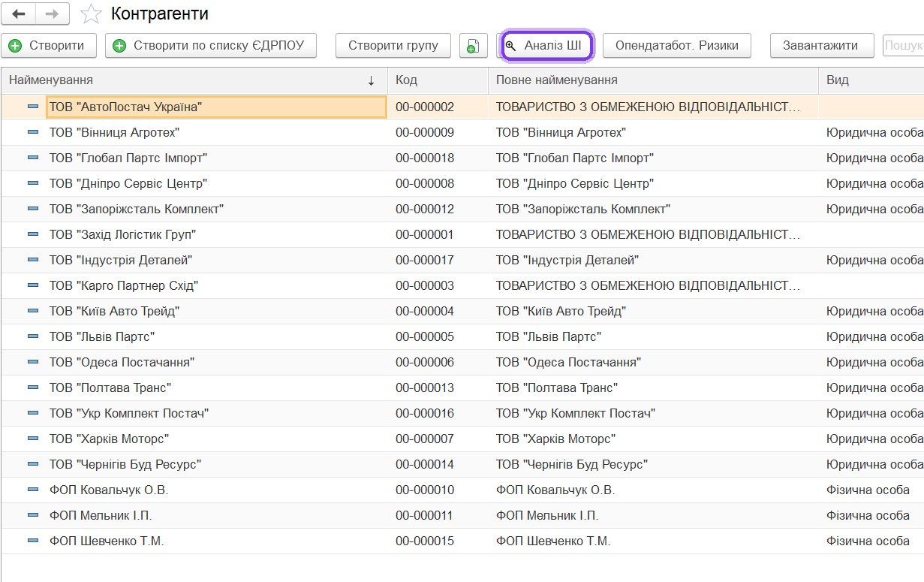Launch Аналіз ШІ
This screenshot has width=924, height=582.
click(x=548, y=46)
